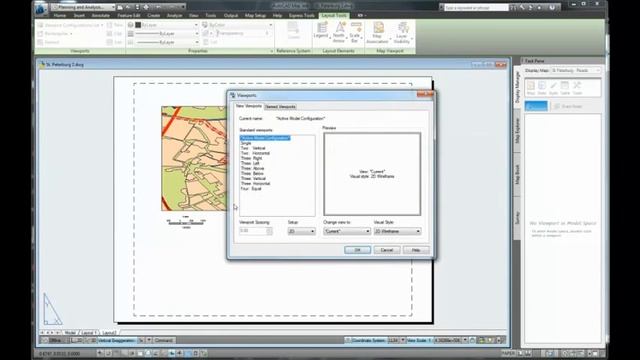
Task: Expand the Properties panel title bar
Action: pyautogui.click(x=198, y=51)
